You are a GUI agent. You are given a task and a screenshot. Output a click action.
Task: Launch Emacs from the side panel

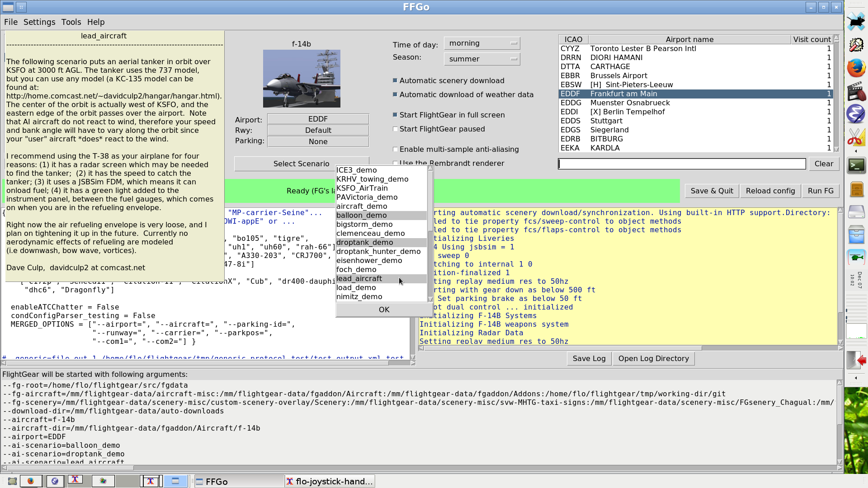[x=856, y=114]
